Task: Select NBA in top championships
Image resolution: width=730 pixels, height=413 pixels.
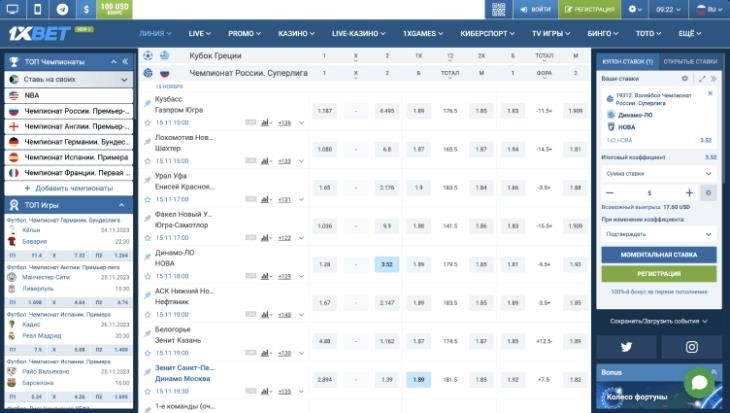Action: (68, 95)
